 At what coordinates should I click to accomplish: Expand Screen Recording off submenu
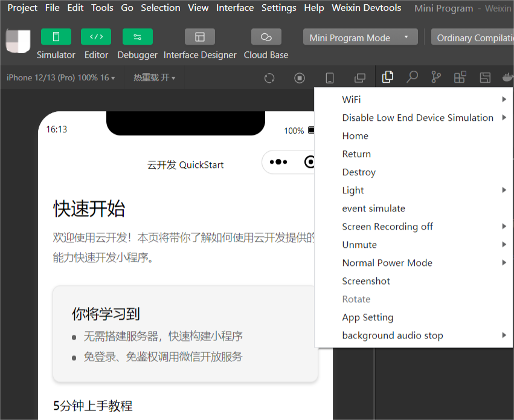414,227
